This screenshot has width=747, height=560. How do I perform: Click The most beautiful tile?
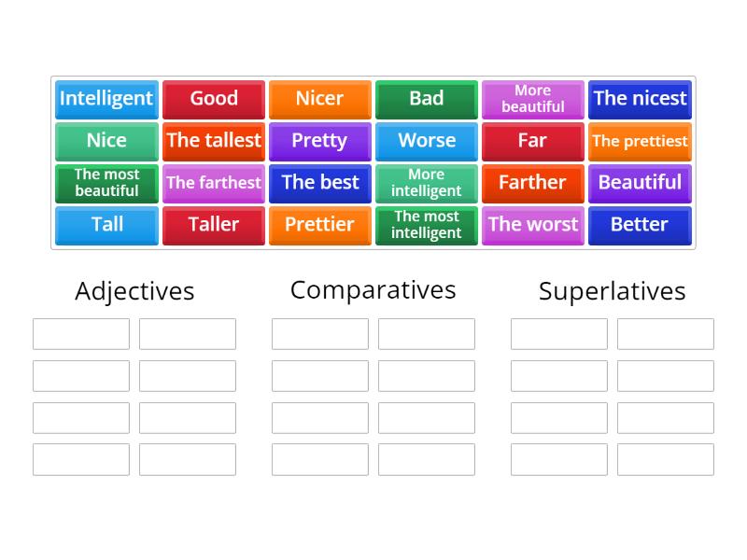[x=106, y=183]
